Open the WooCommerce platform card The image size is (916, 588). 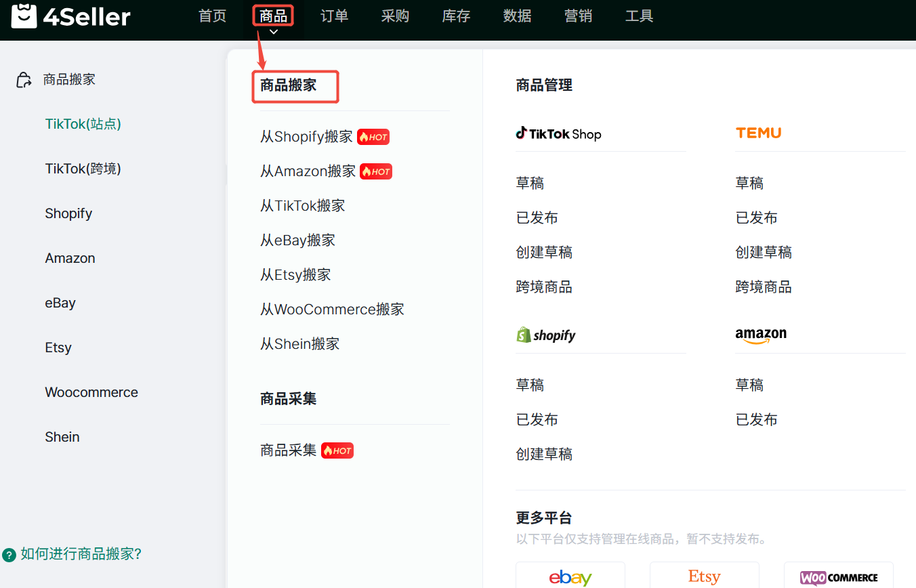839,575
